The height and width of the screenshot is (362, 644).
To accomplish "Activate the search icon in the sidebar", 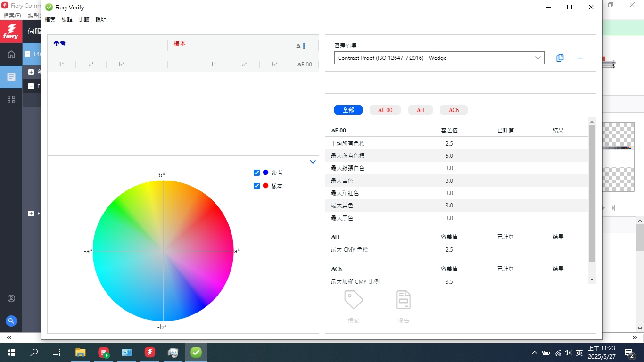I will (x=10, y=321).
